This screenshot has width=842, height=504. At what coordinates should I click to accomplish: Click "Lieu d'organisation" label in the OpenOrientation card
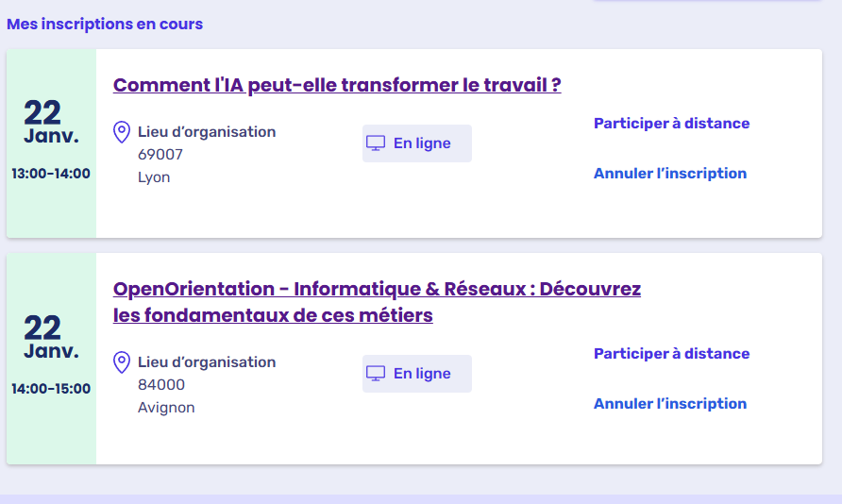coord(207,362)
